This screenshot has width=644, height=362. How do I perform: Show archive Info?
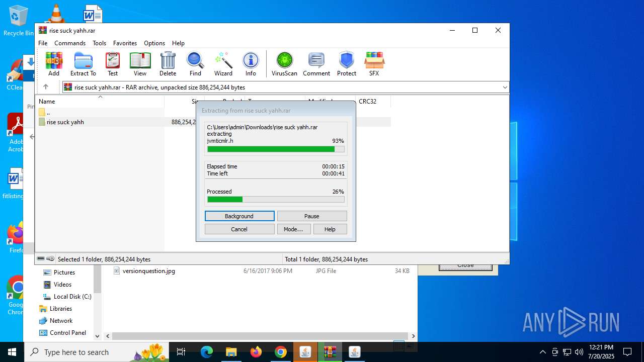click(x=251, y=64)
